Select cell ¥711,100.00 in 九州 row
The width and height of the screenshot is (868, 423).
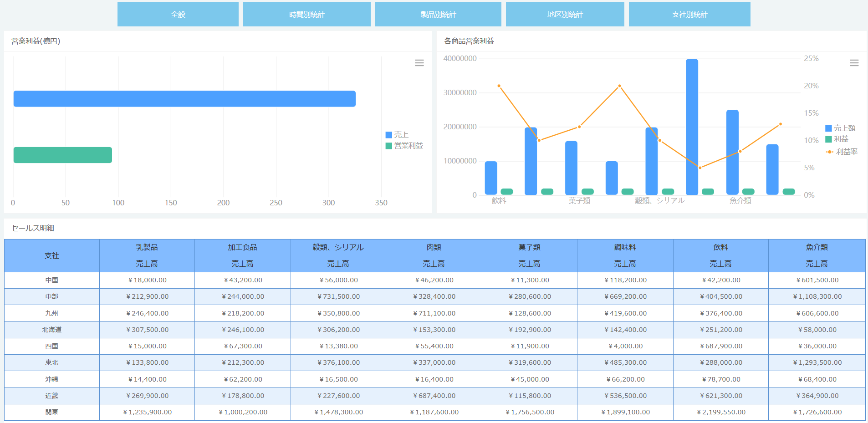point(434,313)
